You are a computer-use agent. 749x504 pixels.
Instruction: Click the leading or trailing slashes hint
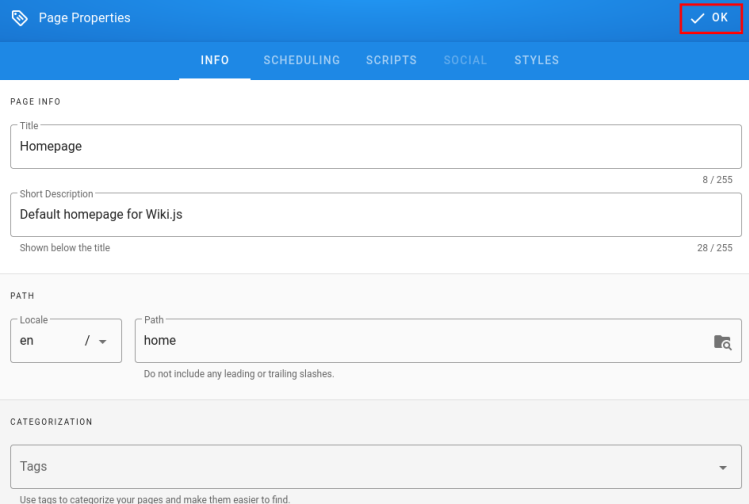click(x=239, y=374)
